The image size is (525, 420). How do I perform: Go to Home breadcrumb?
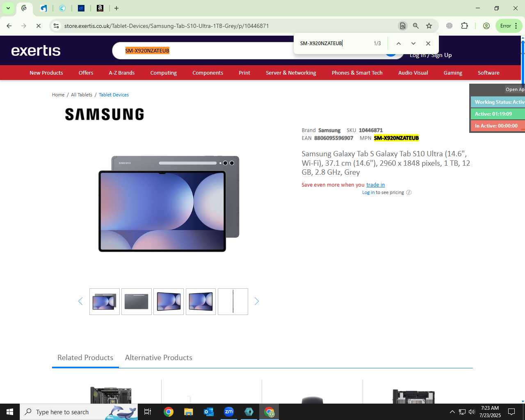point(58,95)
